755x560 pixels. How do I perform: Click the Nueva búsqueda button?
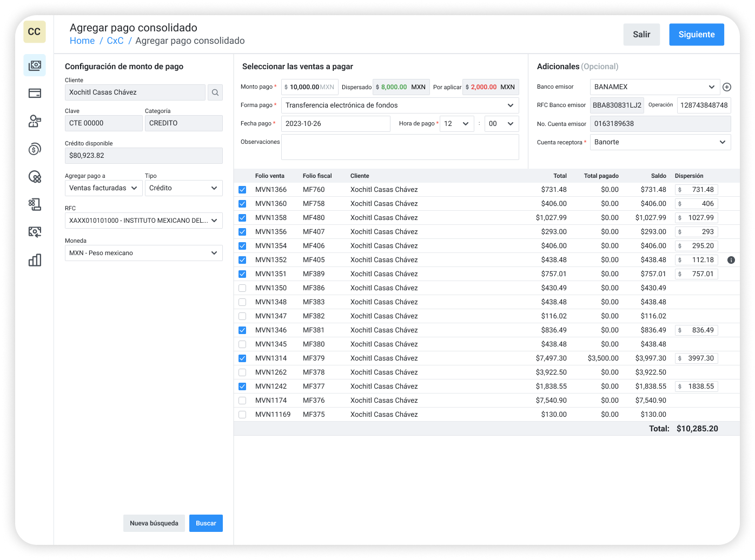(154, 523)
